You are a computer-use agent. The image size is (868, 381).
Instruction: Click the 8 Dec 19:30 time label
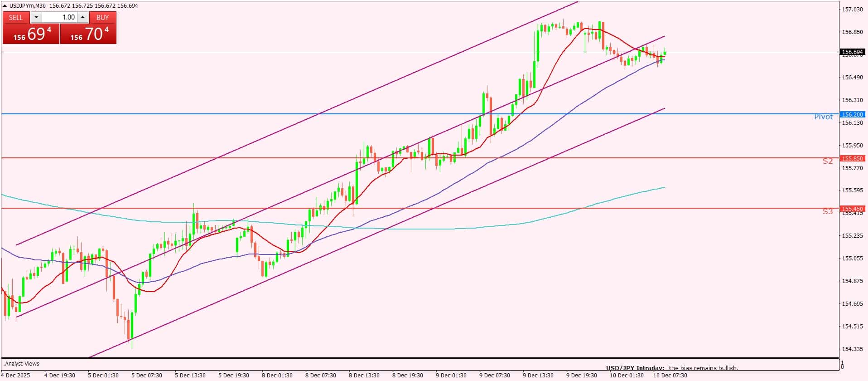point(408,376)
